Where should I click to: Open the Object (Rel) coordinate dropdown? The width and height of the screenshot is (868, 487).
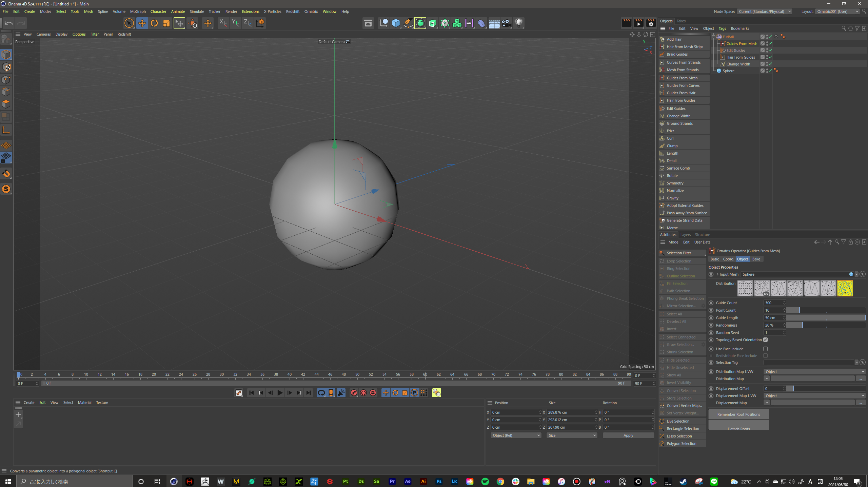(515, 435)
